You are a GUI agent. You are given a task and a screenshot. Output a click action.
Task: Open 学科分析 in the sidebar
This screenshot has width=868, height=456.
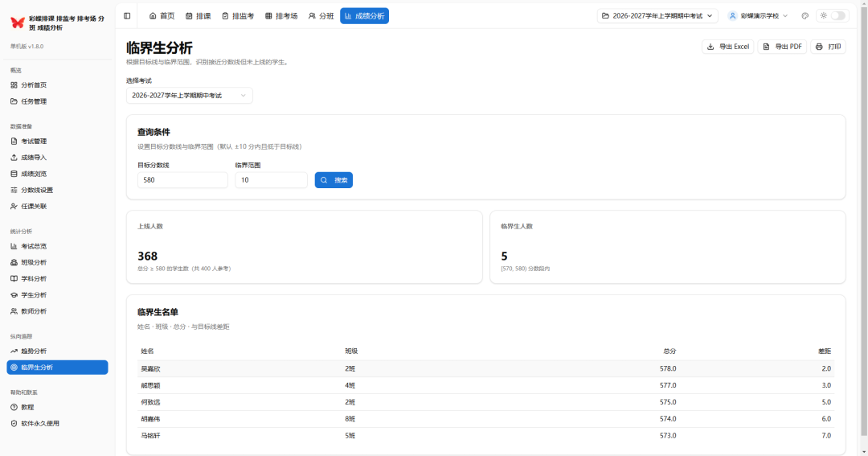coord(58,279)
